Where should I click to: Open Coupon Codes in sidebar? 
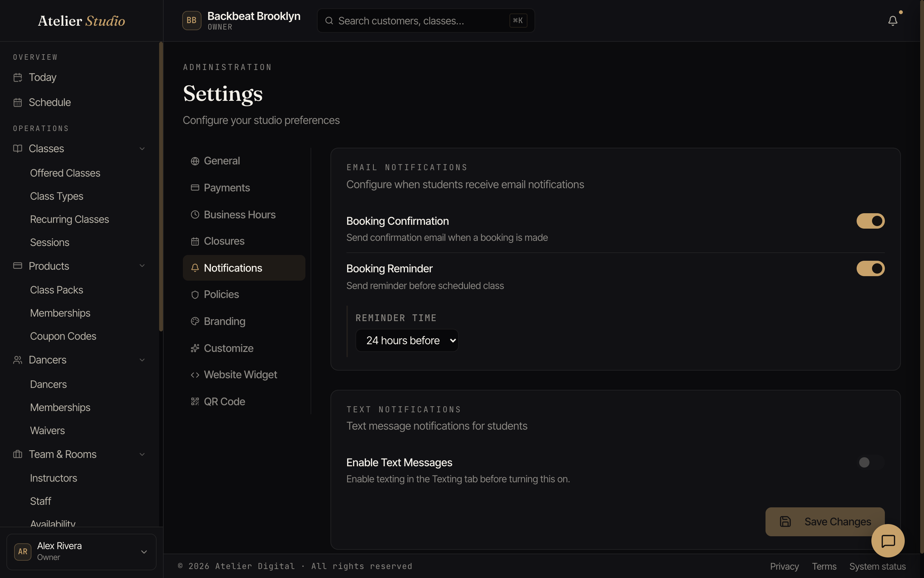(x=63, y=336)
